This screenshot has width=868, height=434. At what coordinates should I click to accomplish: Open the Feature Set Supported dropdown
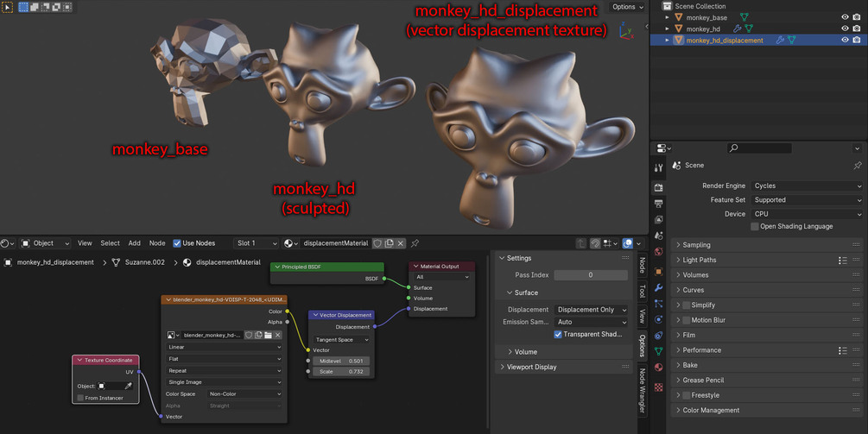[807, 200]
